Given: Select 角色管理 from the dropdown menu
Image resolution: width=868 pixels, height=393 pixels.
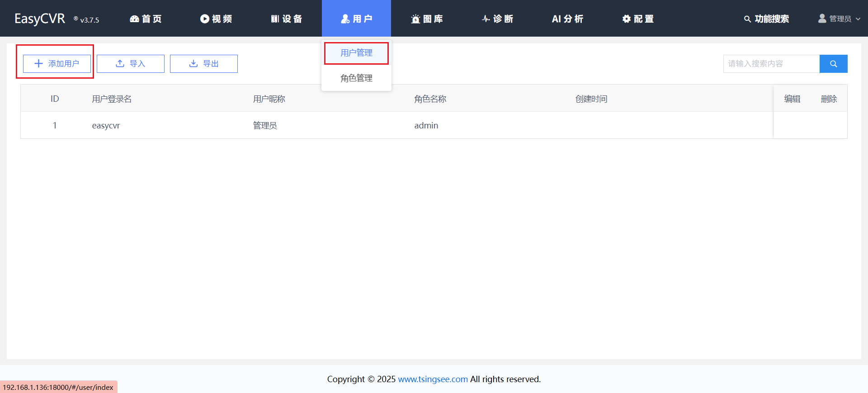Looking at the screenshot, I should coord(356,78).
